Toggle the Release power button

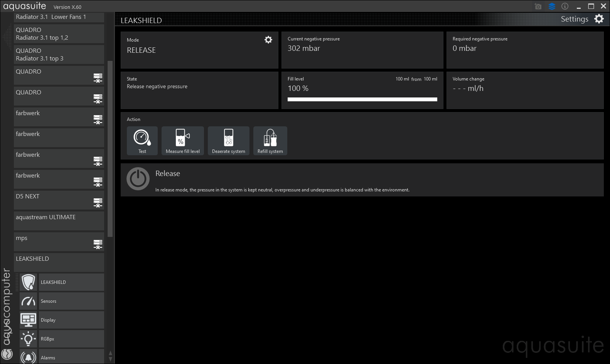138,179
